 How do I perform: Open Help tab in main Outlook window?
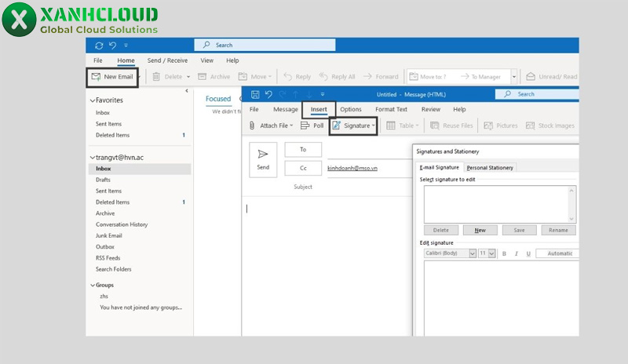pyautogui.click(x=232, y=60)
